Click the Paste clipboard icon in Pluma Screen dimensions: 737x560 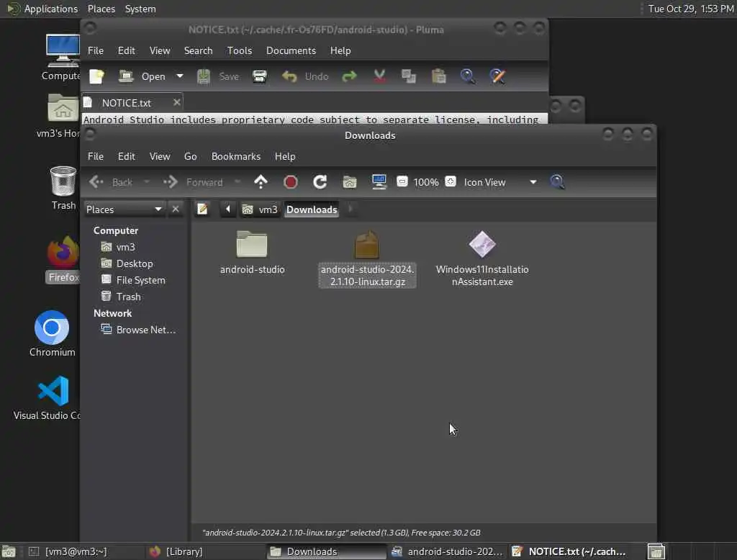(x=438, y=76)
